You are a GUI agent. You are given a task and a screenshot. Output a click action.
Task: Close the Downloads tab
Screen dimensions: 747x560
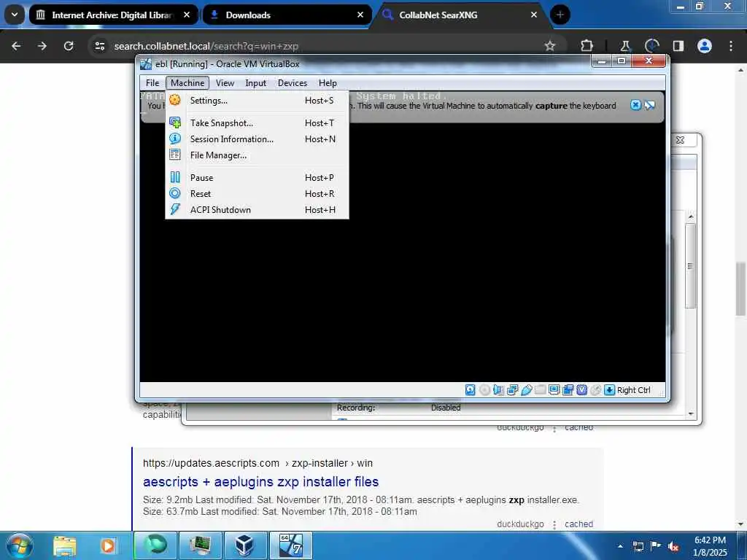click(360, 15)
